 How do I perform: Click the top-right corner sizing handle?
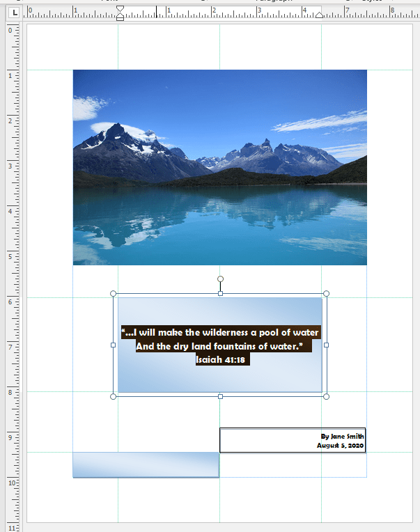pyautogui.click(x=327, y=294)
